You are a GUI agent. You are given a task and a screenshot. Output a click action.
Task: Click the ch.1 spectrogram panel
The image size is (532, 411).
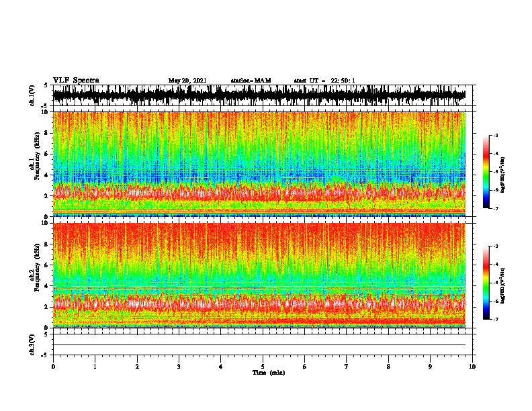click(x=259, y=164)
